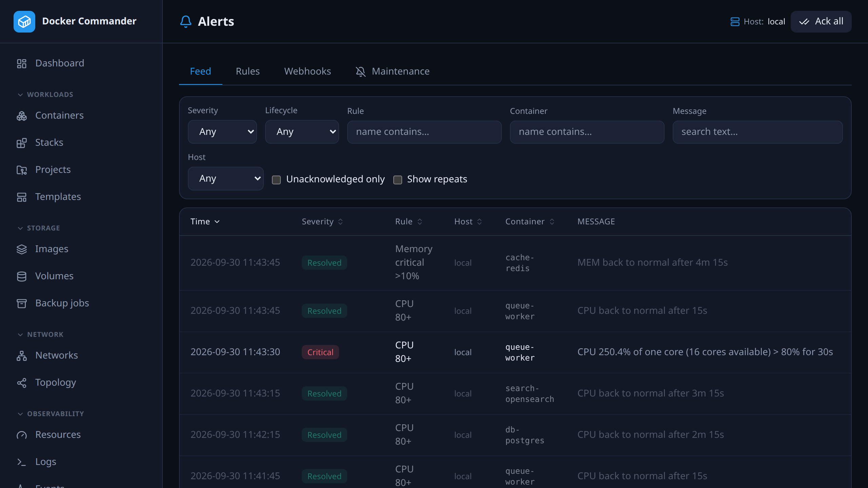The height and width of the screenshot is (488, 868).
Task: Collapse the NETWORK sidebar section
Action: coord(40,334)
